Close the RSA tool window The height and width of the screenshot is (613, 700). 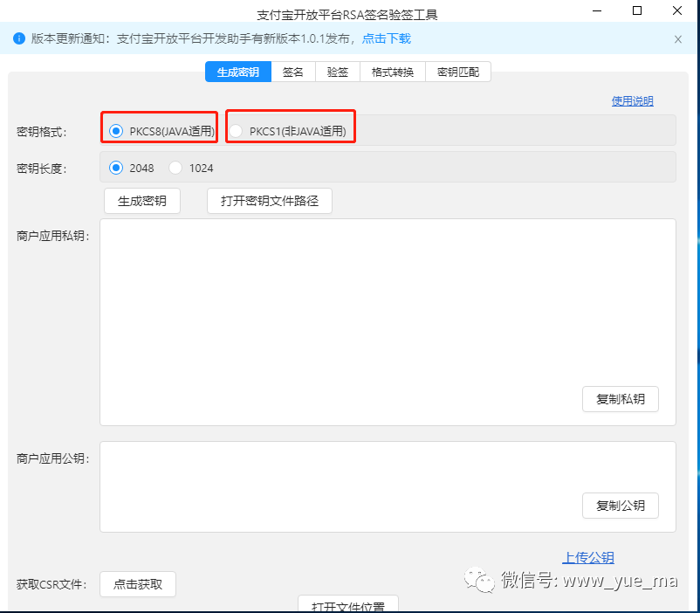tap(677, 10)
